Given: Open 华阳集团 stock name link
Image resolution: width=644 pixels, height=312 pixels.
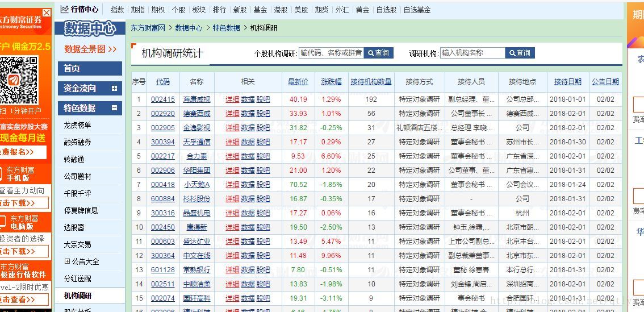Looking at the screenshot, I should (196, 170).
